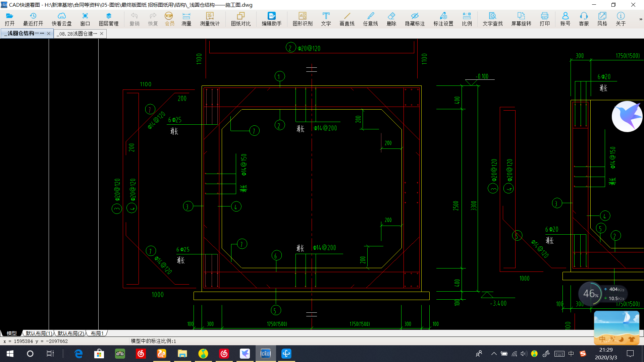Open the 比例 scale tool
The height and width of the screenshot is (362, 644).
pos(467,19)
